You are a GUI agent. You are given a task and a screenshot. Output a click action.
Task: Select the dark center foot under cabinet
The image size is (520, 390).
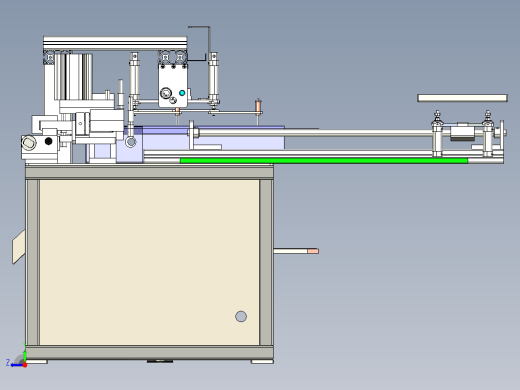[160, 361]
